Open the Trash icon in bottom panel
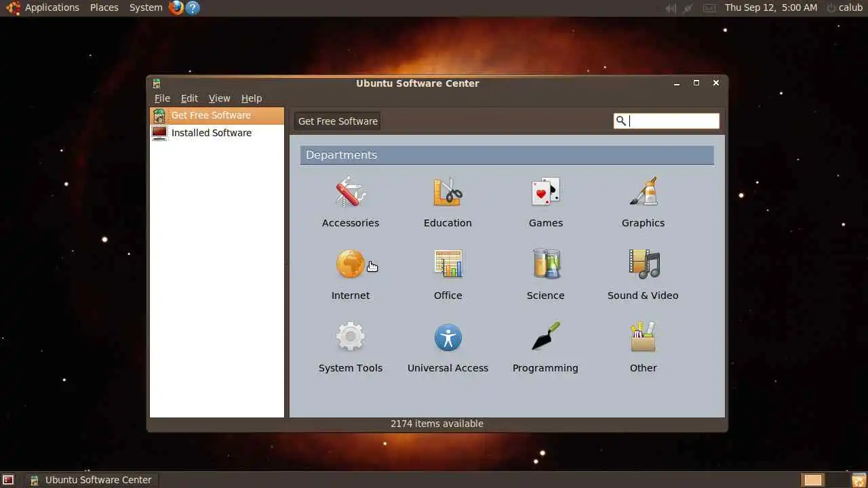Image resolution: width=868 pixels, height=488 pixels. click(859, 480)
